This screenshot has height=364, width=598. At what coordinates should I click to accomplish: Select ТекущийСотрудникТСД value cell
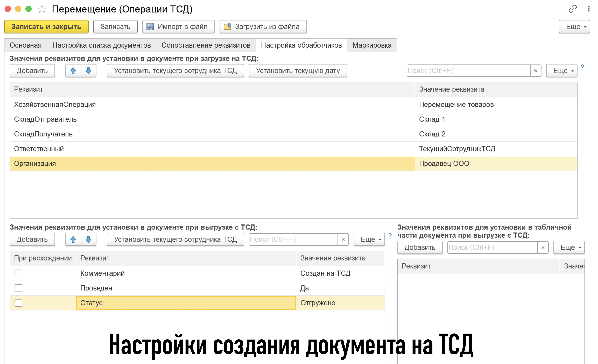tap(496, 149)
